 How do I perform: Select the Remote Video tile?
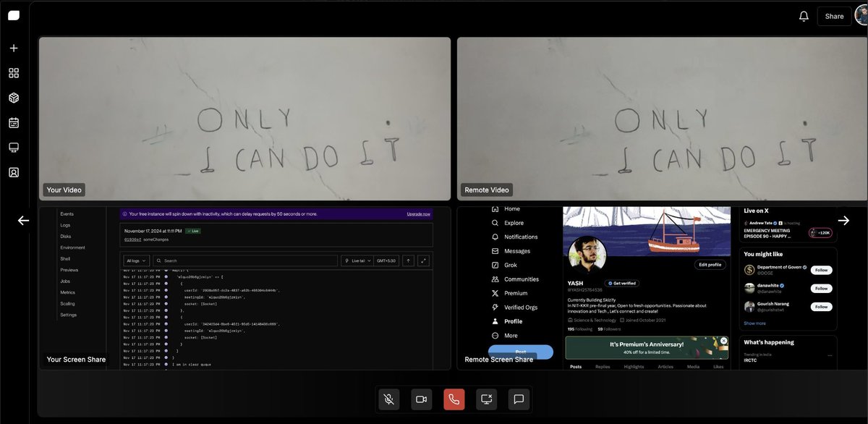point(662,119)
